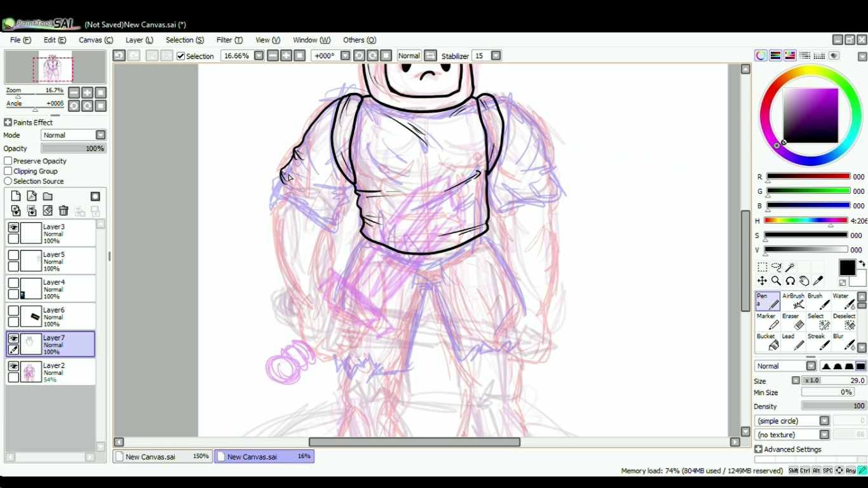Enable the Preserve Opacity checkbox
This screenshot has width=868, height=488.
[8, 161]
